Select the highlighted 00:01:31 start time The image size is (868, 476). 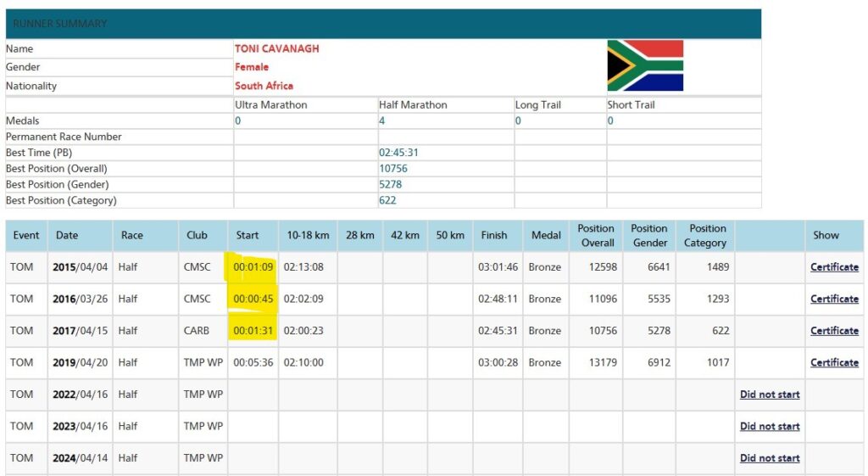click(253, 331)
